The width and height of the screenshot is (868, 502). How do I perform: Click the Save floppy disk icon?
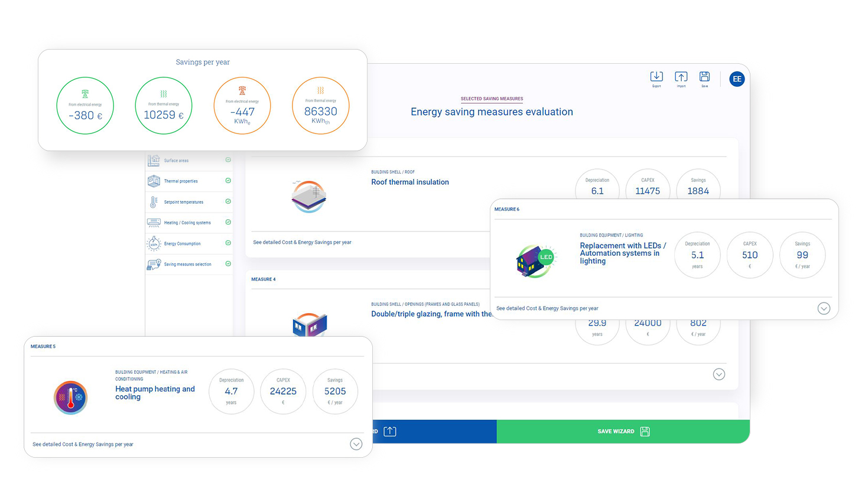pyautogui.click(x=704, y=77)
